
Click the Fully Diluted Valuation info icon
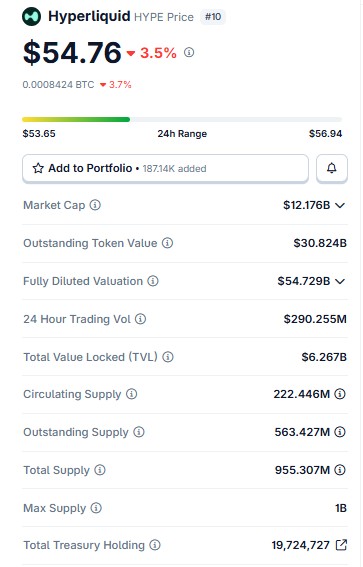coord(153,281)
